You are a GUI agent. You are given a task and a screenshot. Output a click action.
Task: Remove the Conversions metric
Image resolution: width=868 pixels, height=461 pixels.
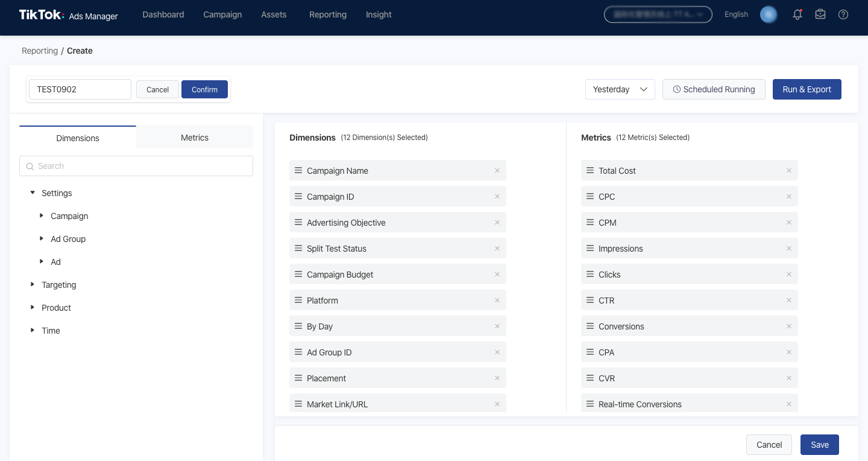pos(789,326)
